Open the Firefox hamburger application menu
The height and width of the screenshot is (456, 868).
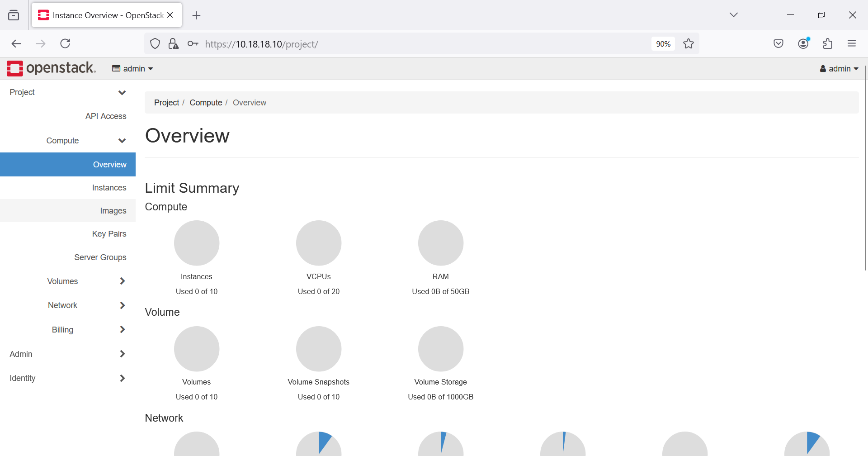[852, 43]
